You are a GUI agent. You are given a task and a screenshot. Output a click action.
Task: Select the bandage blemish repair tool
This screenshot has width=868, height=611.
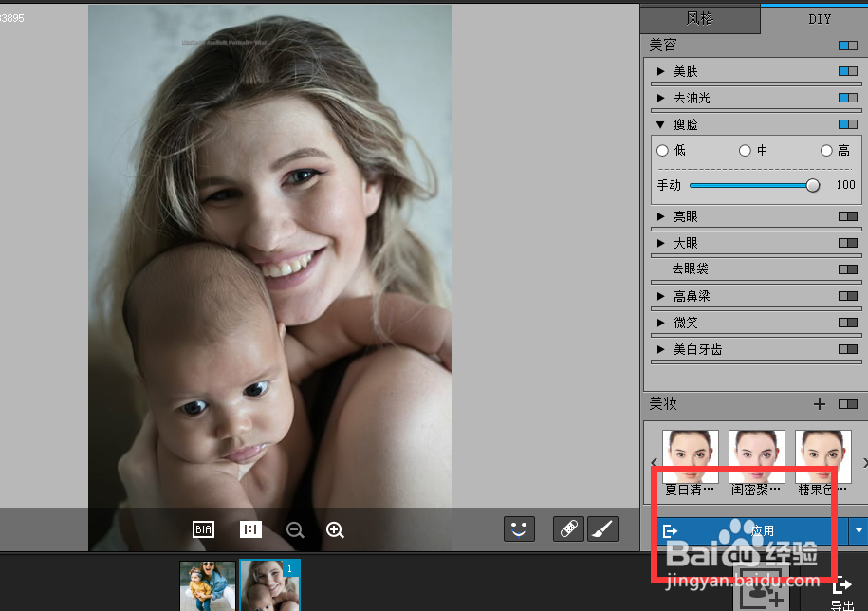pyautogui.click(x=568, y=529)
